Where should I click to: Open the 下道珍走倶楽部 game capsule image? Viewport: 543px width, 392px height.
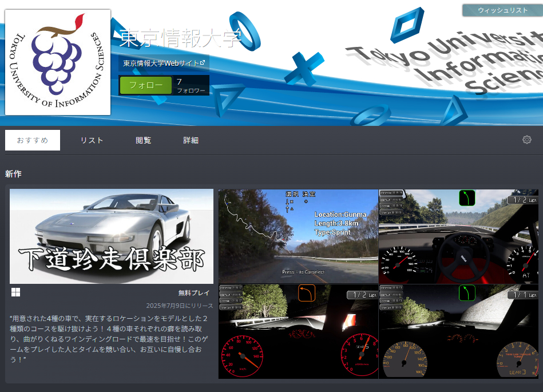[112, 236]
